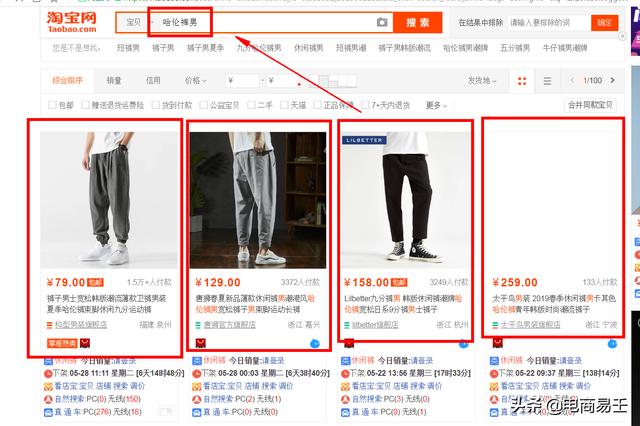Click 调价 link under ¥129.00 item

coord(286,386)
